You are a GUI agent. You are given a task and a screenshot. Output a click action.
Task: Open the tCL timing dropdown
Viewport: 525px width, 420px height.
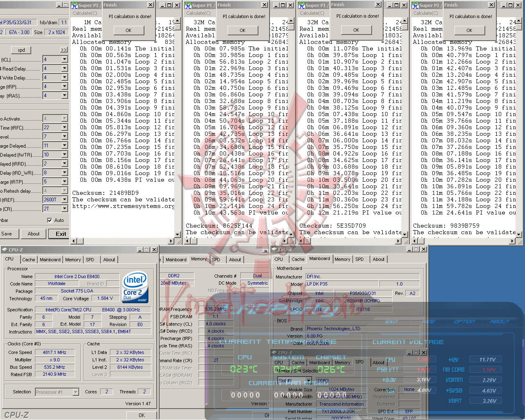[64, 59]
